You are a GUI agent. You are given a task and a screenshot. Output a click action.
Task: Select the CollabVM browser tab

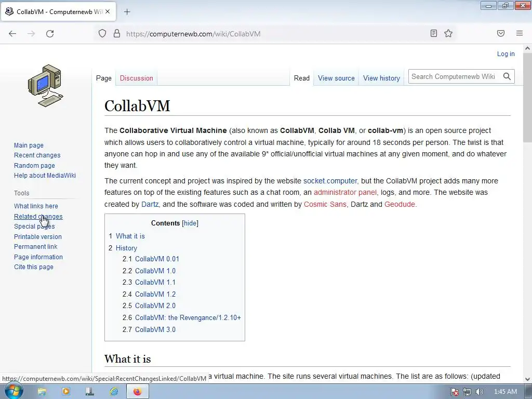tap(58, 11)
